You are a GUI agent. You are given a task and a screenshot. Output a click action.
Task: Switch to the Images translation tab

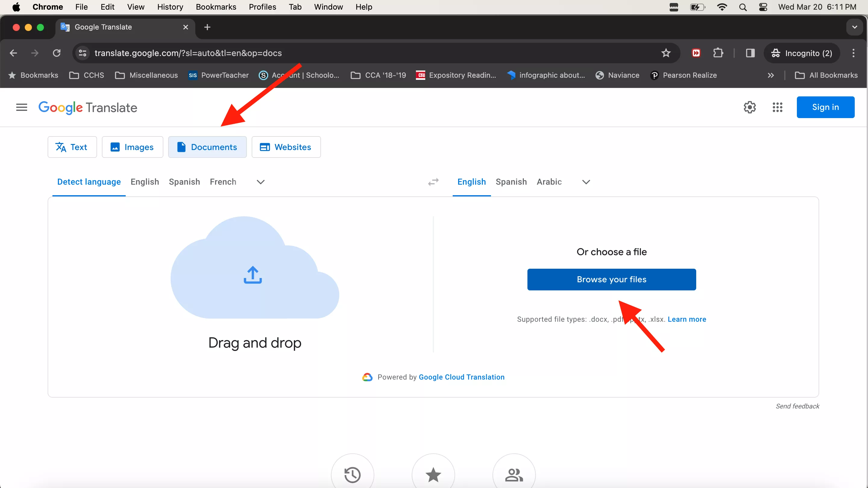click(x=132, y=147)
